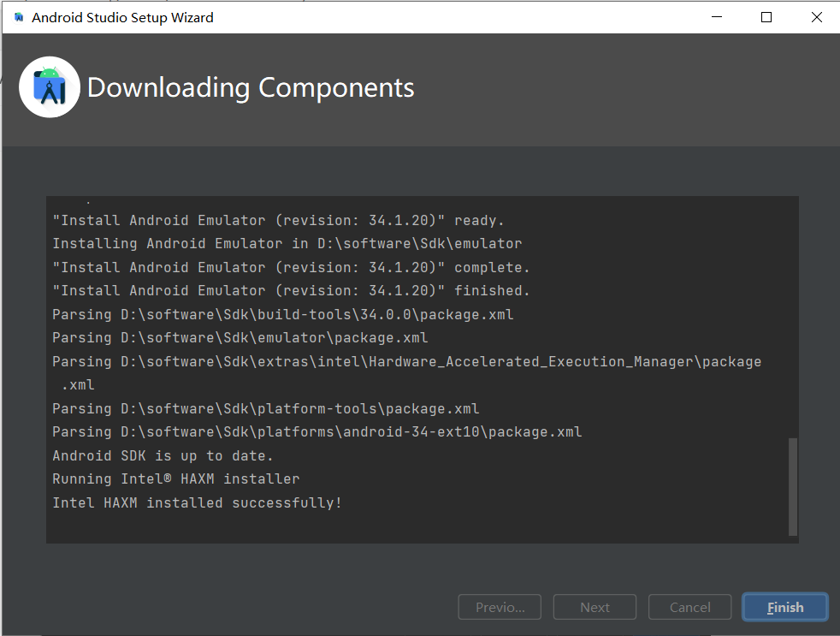This screenshot has height=636, width=840.
Task: Minimize the Setup Wizard window
Action: (x=717, y=17)
